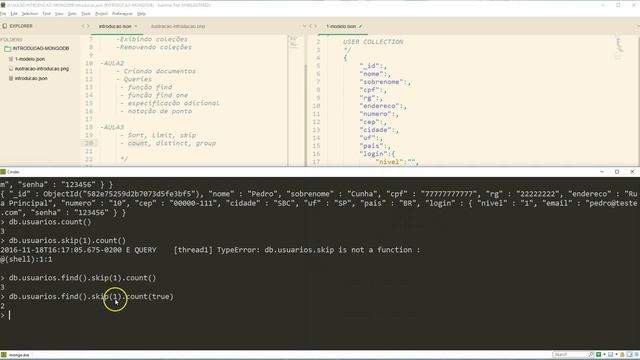
Task: Minimize the Sublime Text window
Action: (603, 5)
